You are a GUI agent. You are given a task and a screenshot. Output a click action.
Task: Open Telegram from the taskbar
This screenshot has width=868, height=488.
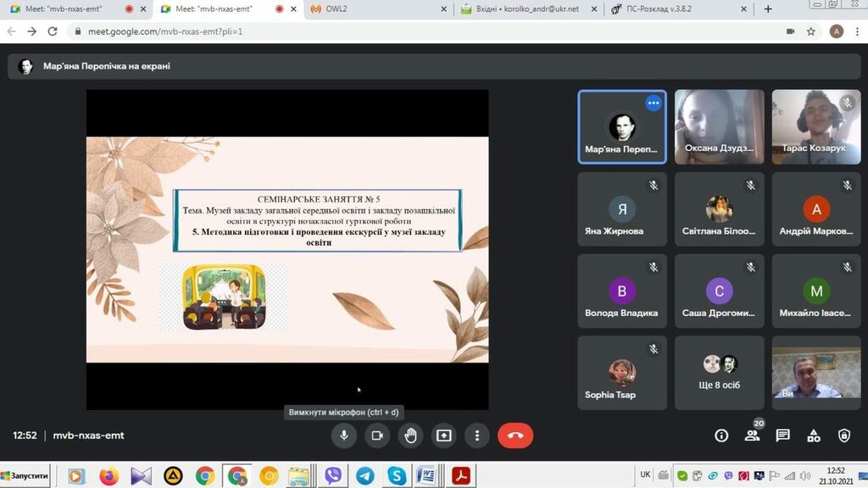(x=364, y=475)
